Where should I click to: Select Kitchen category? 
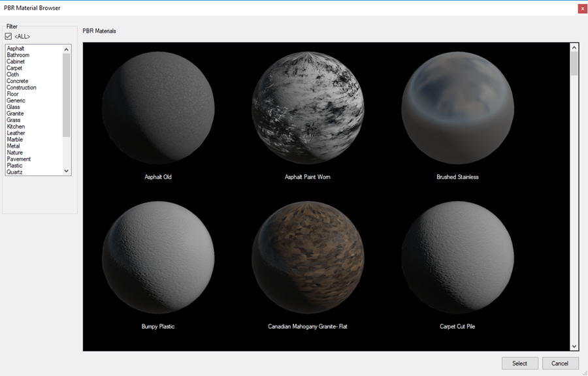coord(16,127)
